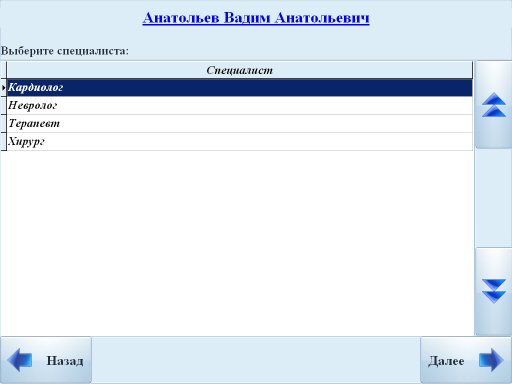Click the Специалист column header
The width and height of the screenshot is (512, 384).
(240, 70)
